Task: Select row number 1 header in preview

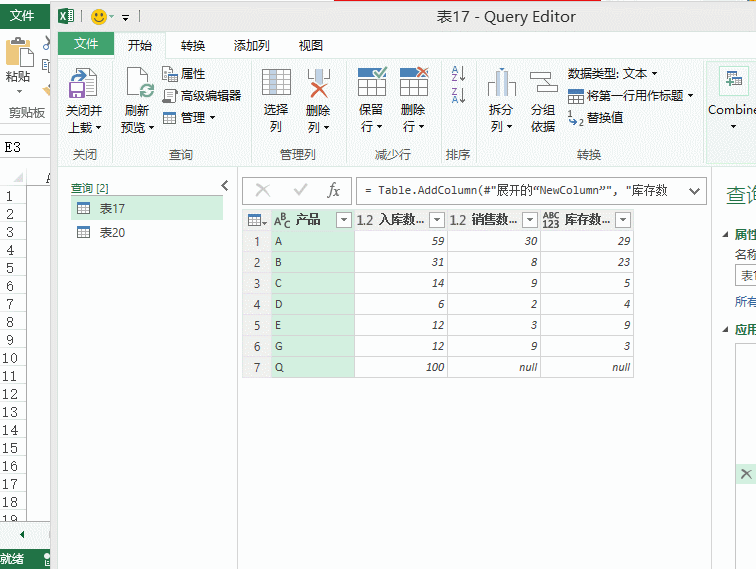Action: point(257,241)
